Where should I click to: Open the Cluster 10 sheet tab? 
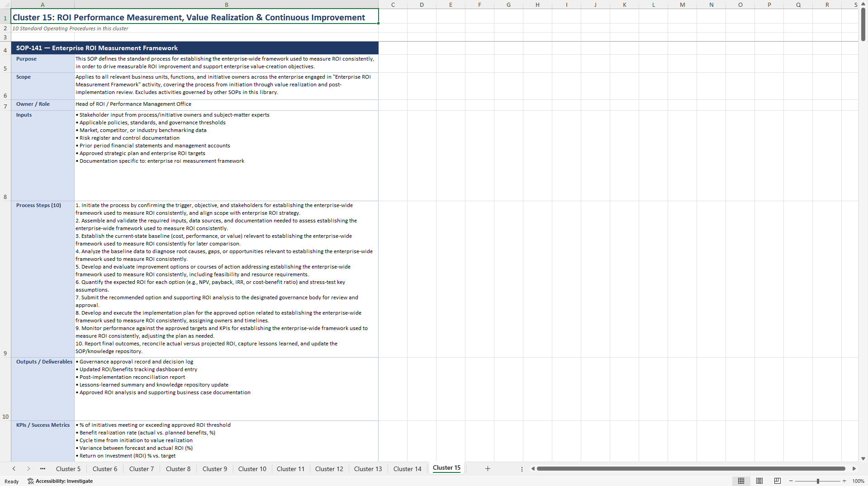252,469
